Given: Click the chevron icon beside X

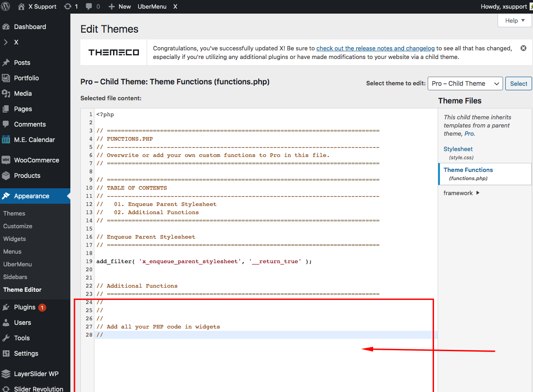Looking at the screenshot, I should pos(5,42).
